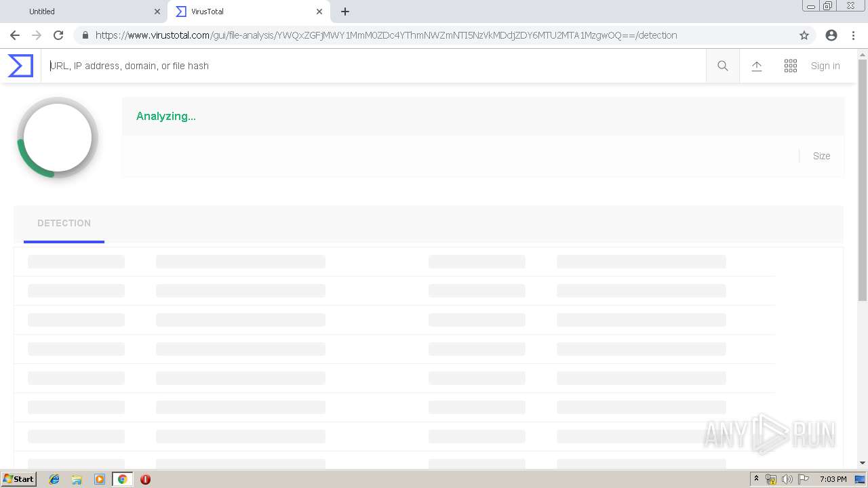Image resolution: width=868 pixels, height=488 pixels.
Task: Click the circular analysis progress indicator
Action: (58, 138)
